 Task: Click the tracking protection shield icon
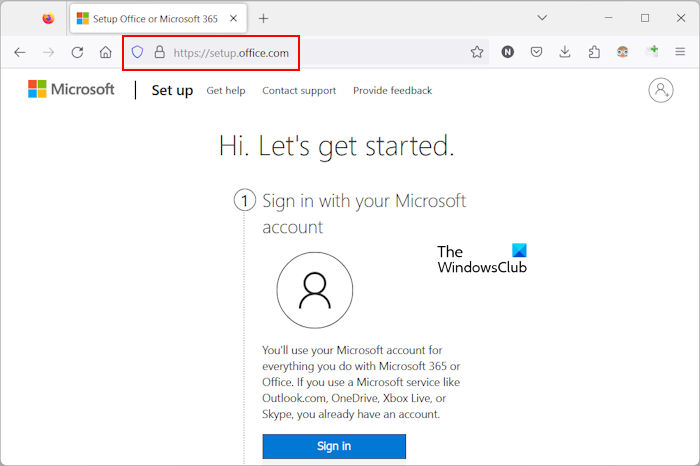click(137, 52)
